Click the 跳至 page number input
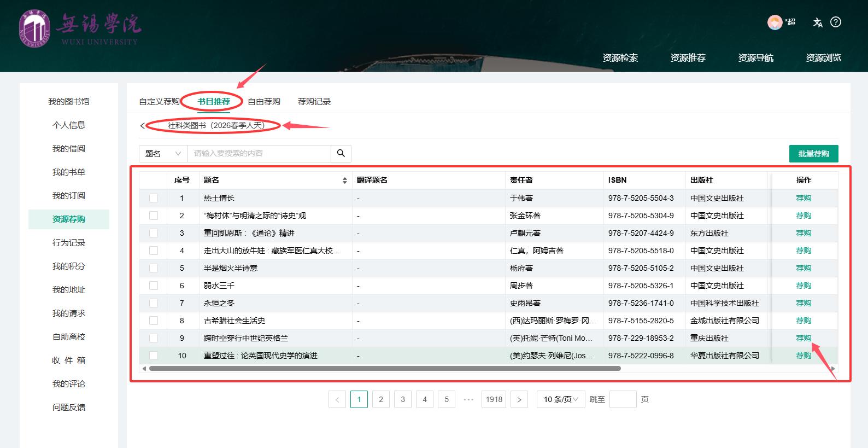868x448 pixels. coord(623,400)
